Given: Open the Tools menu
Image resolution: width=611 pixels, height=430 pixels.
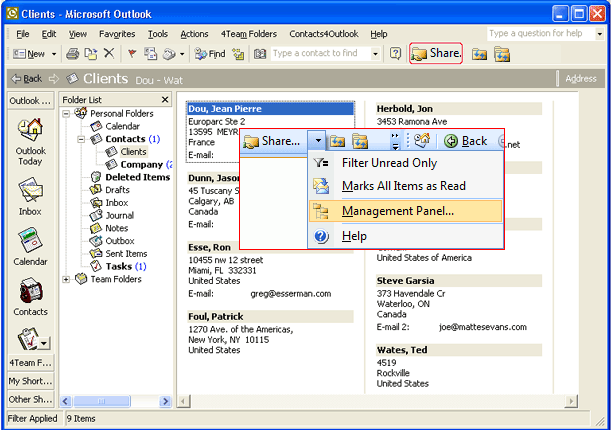Looking at the screenshot, I should pos(157,34).
